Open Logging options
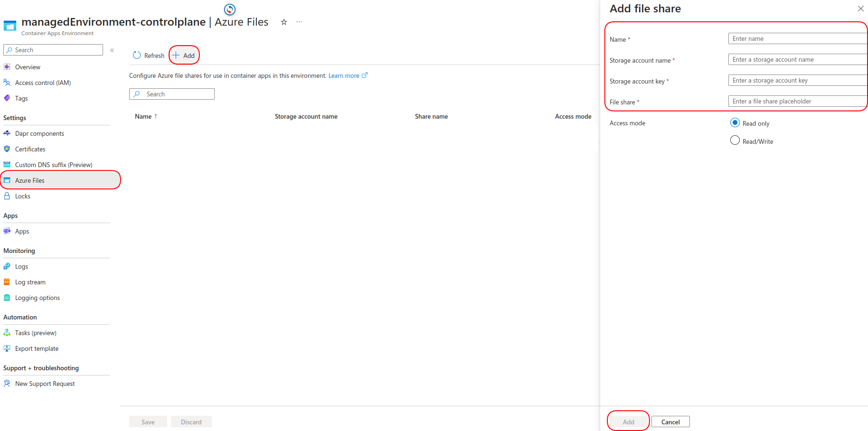868x431 pixels. click(x=38, y=298)
